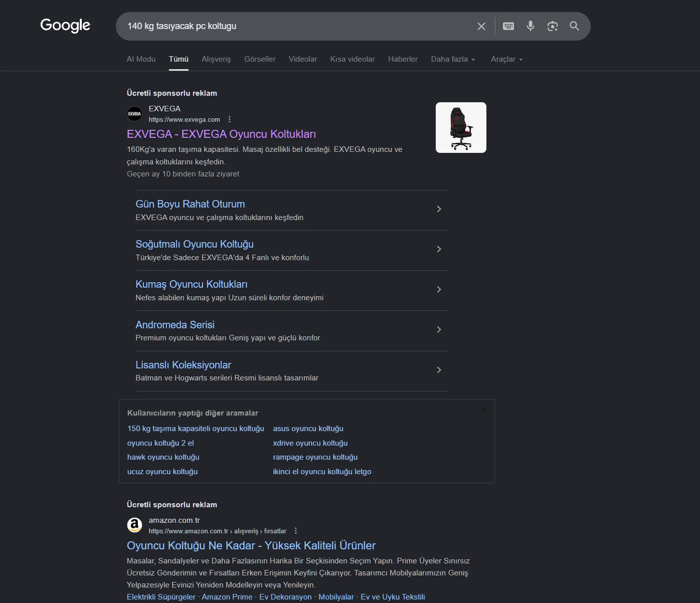Expand the Daha fazla dropdown

[x=453, y=59]
